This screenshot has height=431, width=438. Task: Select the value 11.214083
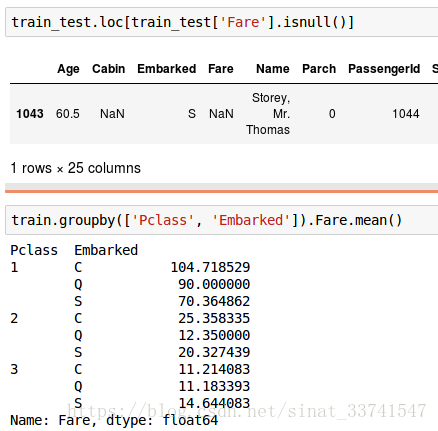click(x=214, y=369)
